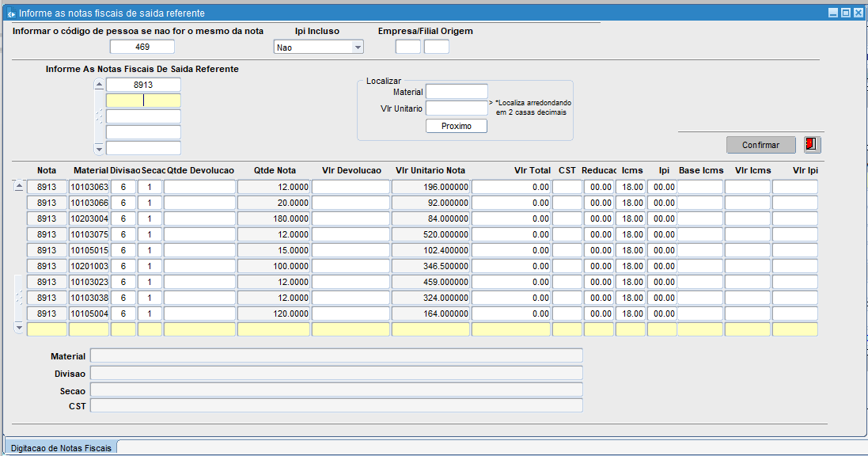The height and width of the screenshot is (456, 868).
Task: Click Vlr Devolucao for material 10201003
Action: pyautogui.click(x=351, y=266)
